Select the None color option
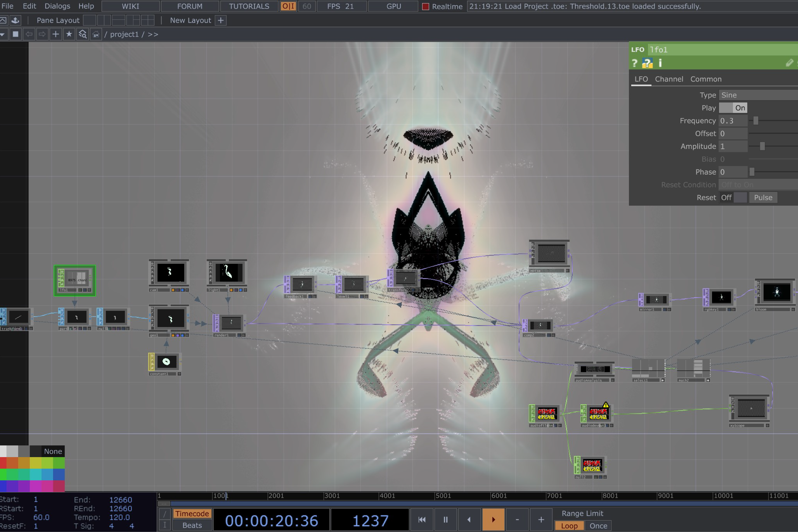This screenshot has width=798, height=532. (53, 451)
